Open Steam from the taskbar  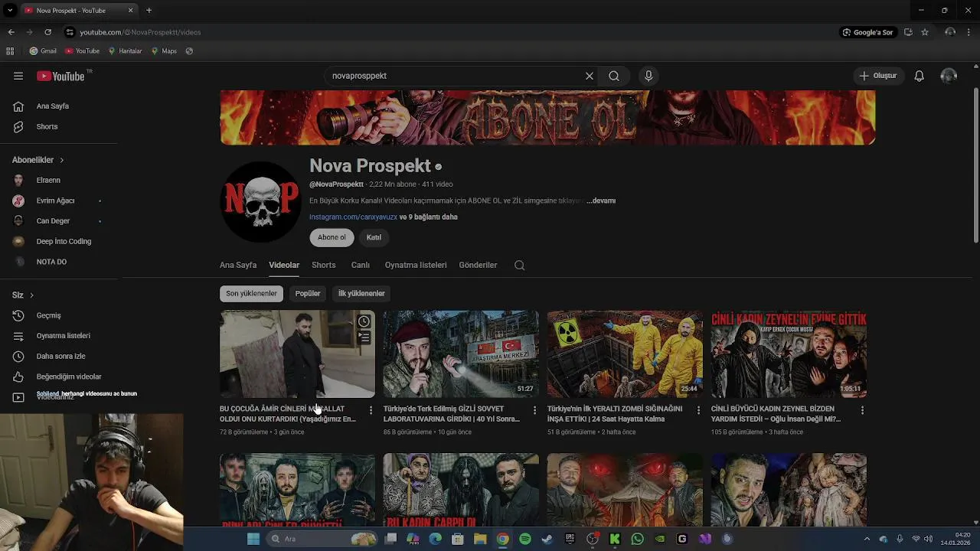tap(547, 539)
